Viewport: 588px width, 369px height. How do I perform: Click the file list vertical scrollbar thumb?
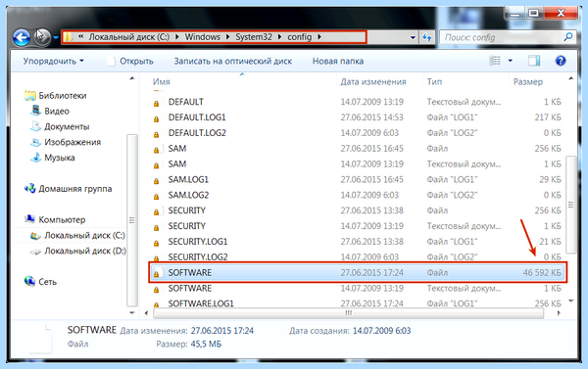pyautogui.click(x=570, y=205)
